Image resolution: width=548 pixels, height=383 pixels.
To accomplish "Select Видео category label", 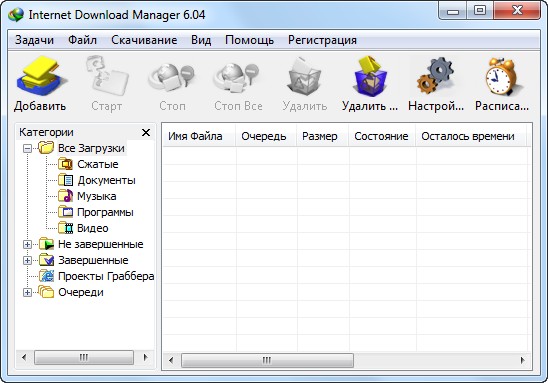I will (x=93, y=228).
